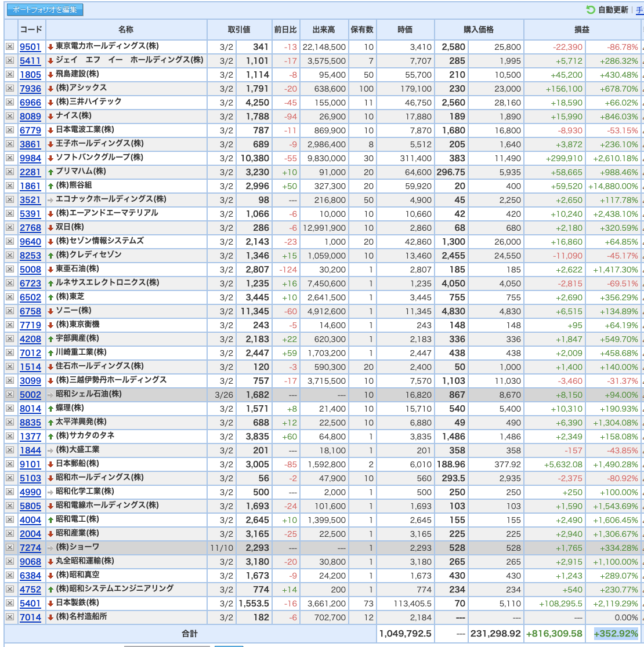Open stock code 8835 link

pyautogui.click(x=31, y=423)
